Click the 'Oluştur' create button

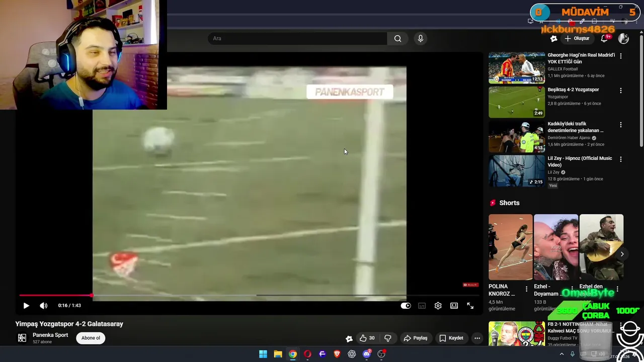(577, 39)
